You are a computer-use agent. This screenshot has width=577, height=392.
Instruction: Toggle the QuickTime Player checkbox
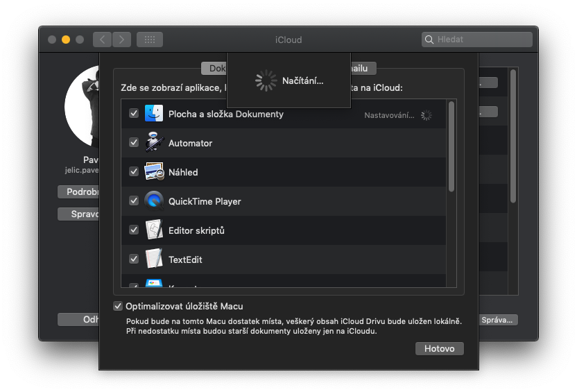134,201
